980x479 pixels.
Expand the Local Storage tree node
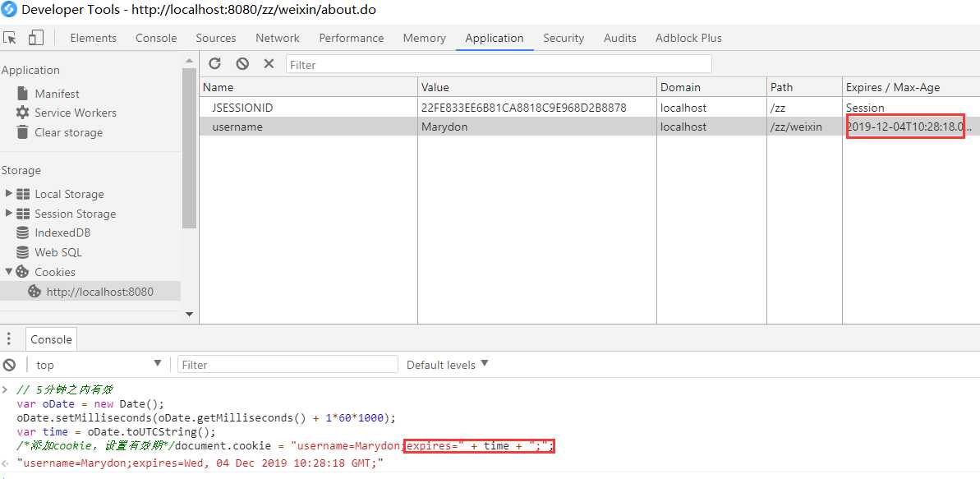[x=9, y=194]
